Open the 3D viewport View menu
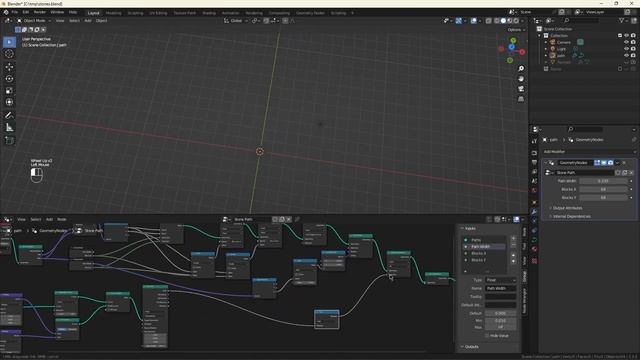 coord(60,20)
